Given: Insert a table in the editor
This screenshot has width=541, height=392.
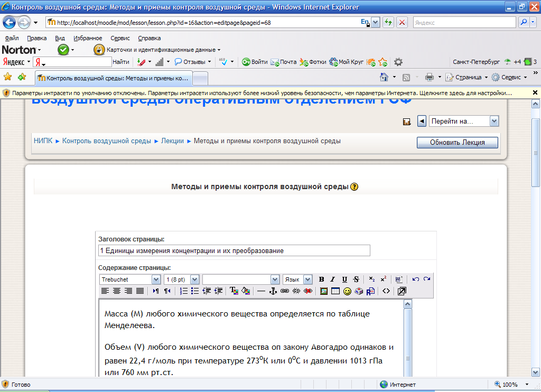Looking at the screenshot, I should (335, 291).
